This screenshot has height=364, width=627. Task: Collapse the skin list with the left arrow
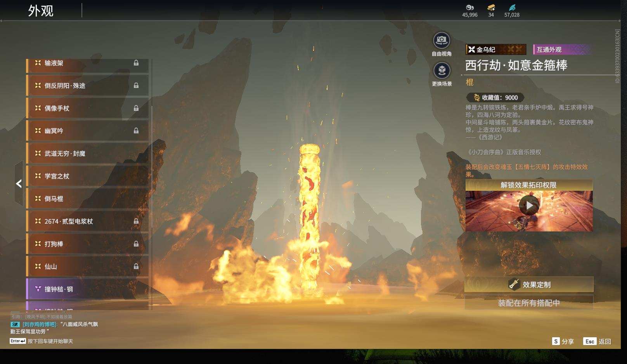(19, 184)
